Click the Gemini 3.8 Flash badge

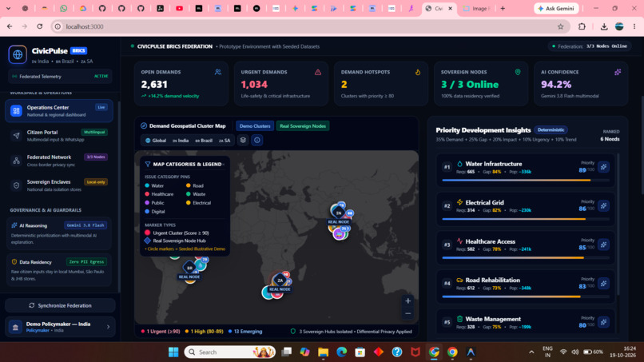(85, 225)
